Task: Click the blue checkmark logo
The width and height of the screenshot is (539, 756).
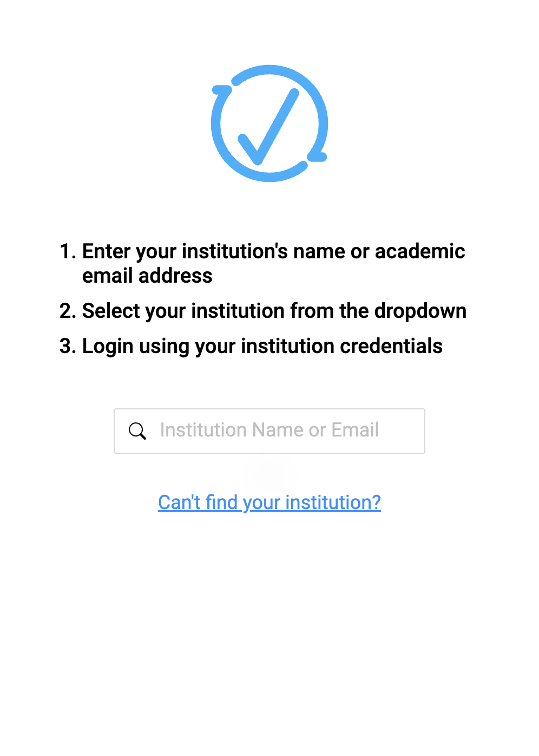Action: 269,123
